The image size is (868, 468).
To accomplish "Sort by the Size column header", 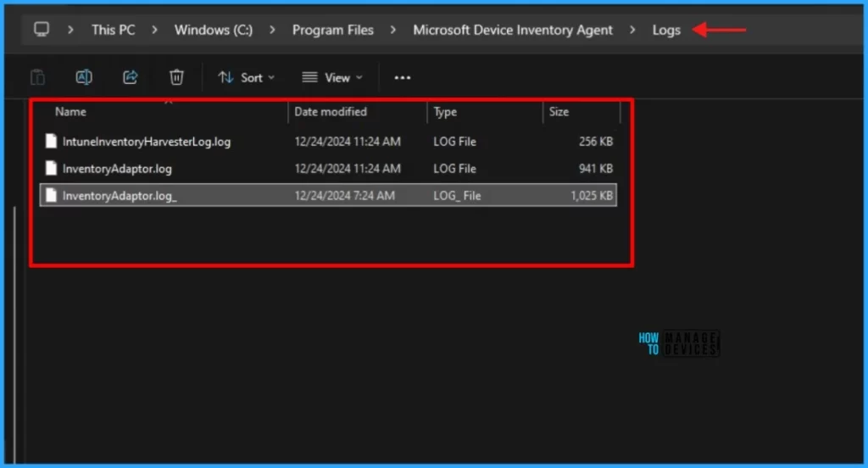I will pyautogui.click(x=559, y=112).
